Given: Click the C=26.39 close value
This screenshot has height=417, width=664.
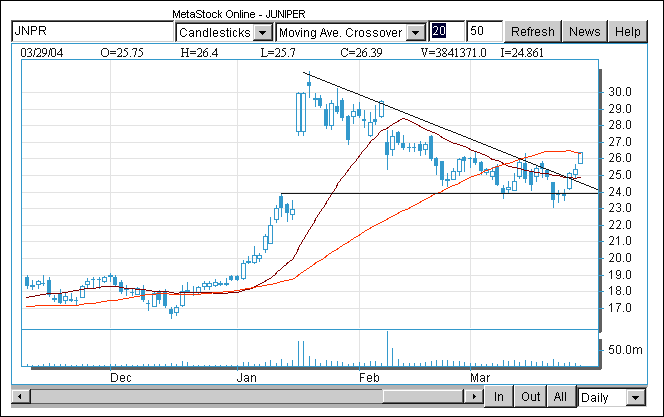Looking at the screenshot, I should (x=361, y=53).
